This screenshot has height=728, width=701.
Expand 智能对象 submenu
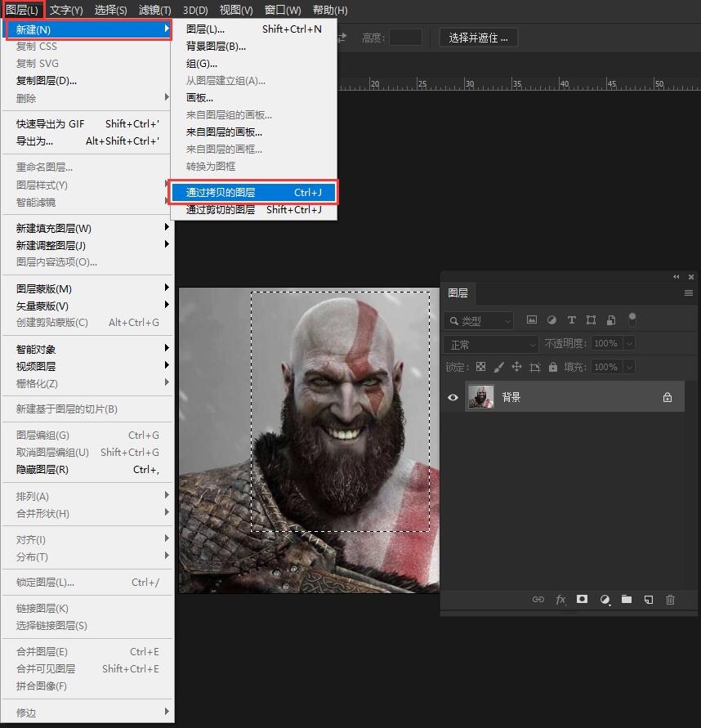(x=88, y=349)
